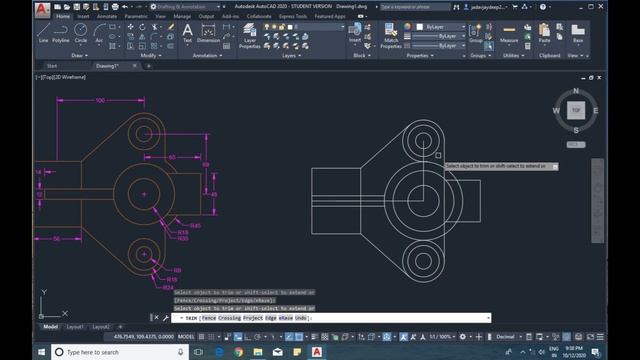Expand the Layers panel
This screenshot has width=640, height=360.
(291, 56)
